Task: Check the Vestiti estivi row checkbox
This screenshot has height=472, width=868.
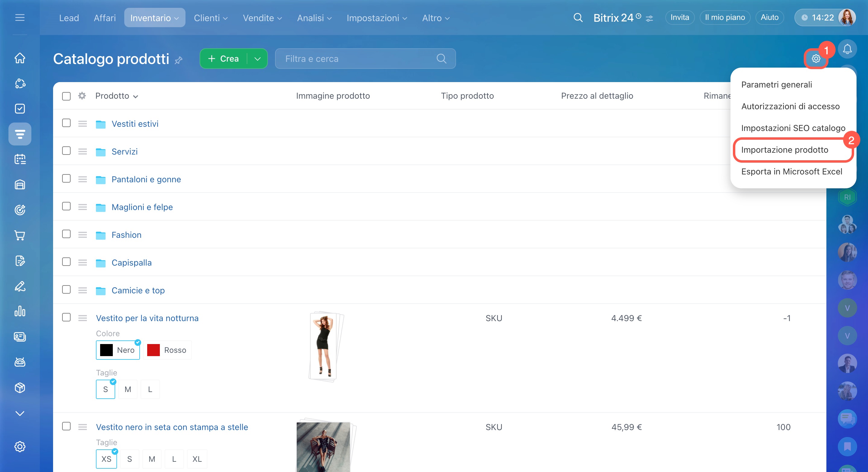Action: [66, 123]
